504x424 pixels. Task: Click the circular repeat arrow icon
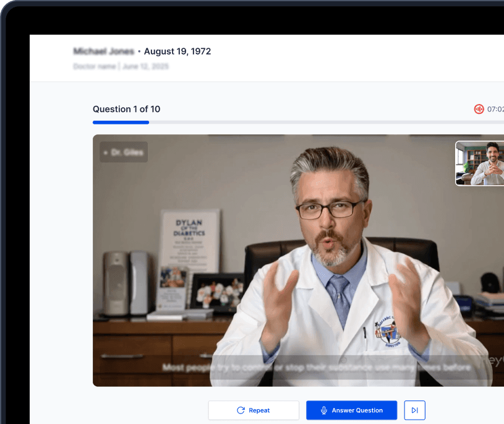point(241,410)
